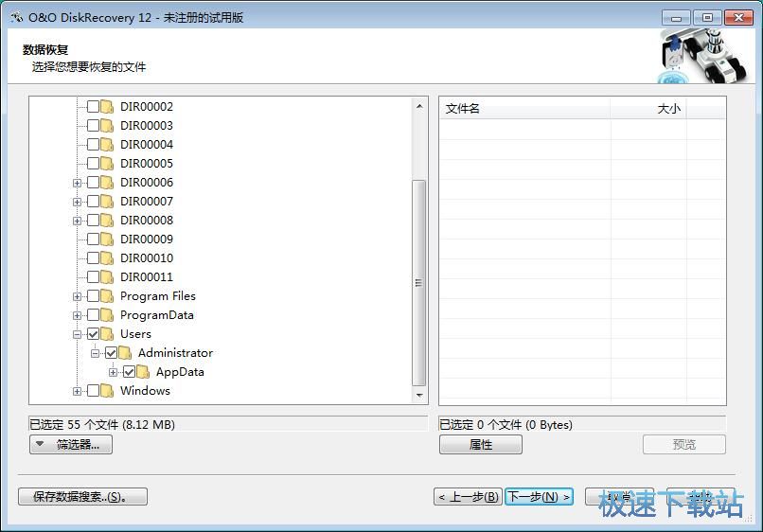The image size is (763, 532).
Task: Click the DIR00003 folder icon
Action: [x=107, y=126]
